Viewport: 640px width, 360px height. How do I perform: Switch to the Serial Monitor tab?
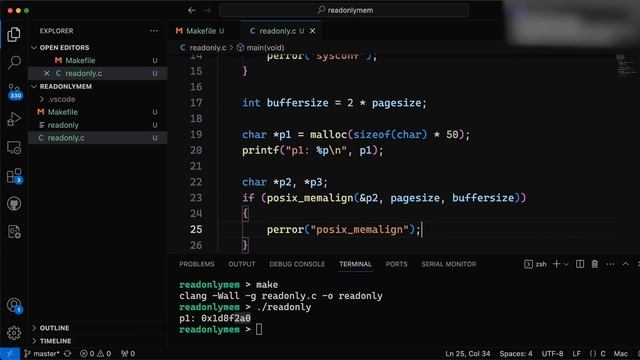(x=449, y=264)
